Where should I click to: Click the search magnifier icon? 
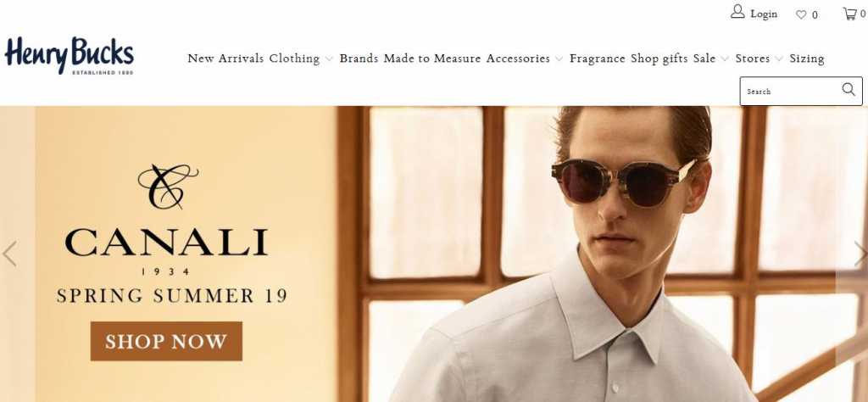[x=849, y=90]
